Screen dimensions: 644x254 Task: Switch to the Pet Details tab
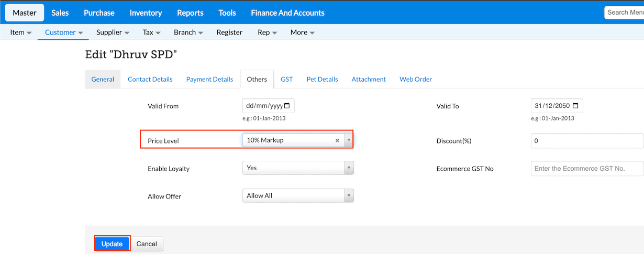tap(322, 80)
